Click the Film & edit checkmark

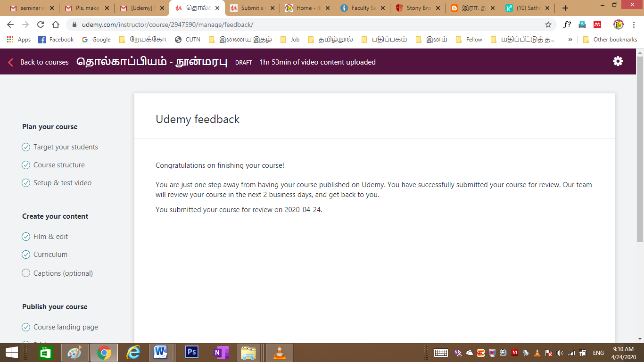pos(26,237)
